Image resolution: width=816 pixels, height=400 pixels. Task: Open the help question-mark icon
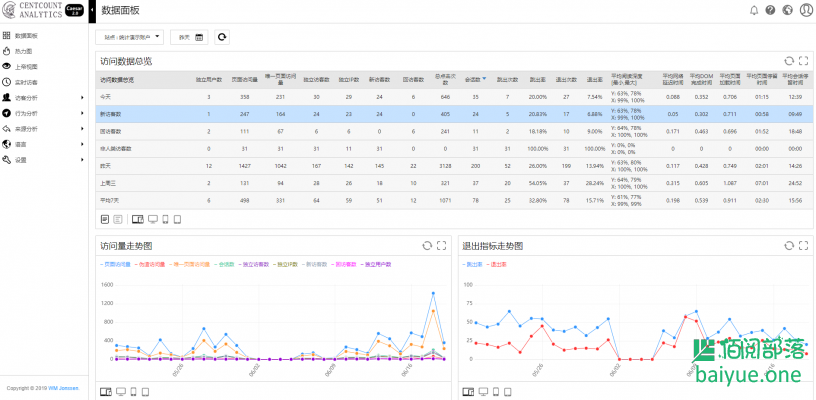(x=771, y=10)
